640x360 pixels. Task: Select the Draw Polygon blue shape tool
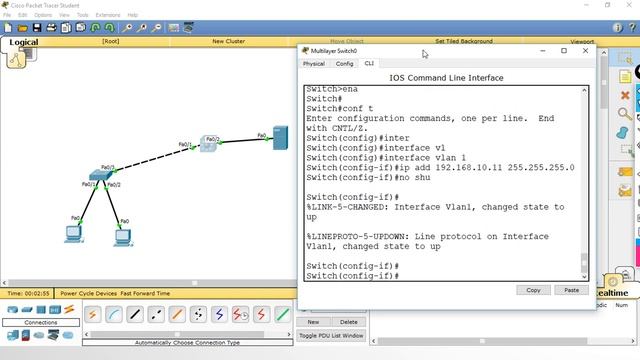tap(623, 133)
